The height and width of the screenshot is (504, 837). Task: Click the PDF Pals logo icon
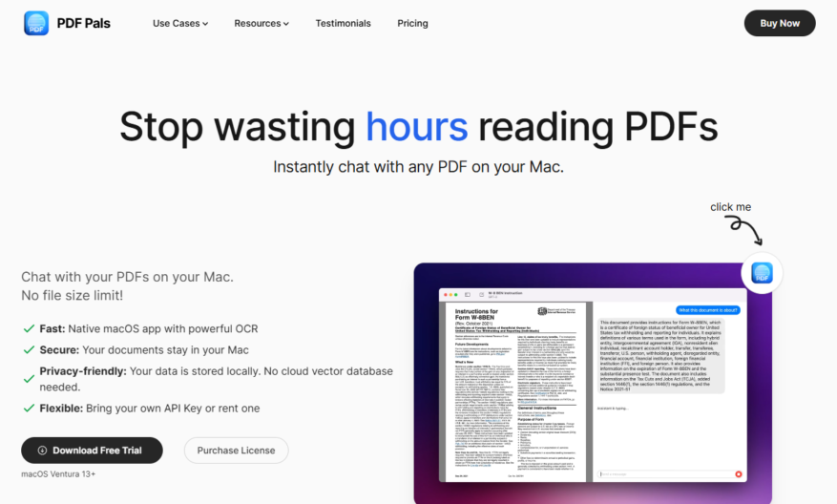click(x=36, y=23)
